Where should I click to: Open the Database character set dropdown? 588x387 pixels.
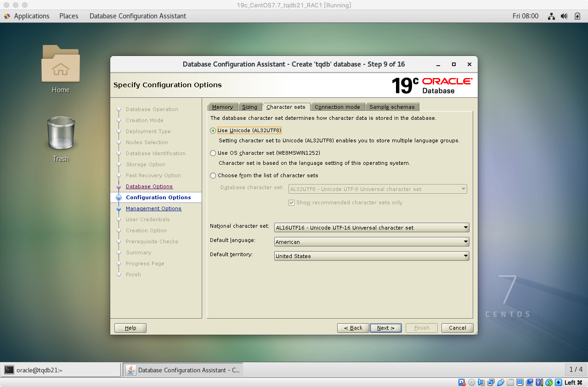tap(378, 189)
